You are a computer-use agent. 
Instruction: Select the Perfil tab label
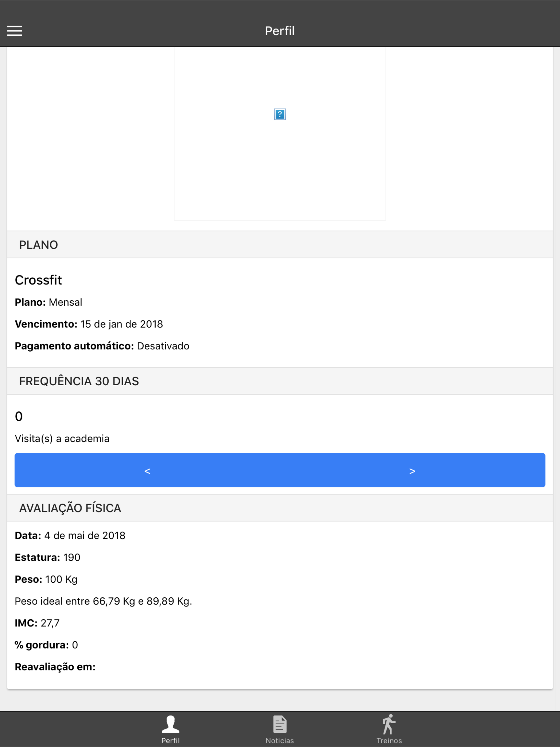(x=171, y=741)
